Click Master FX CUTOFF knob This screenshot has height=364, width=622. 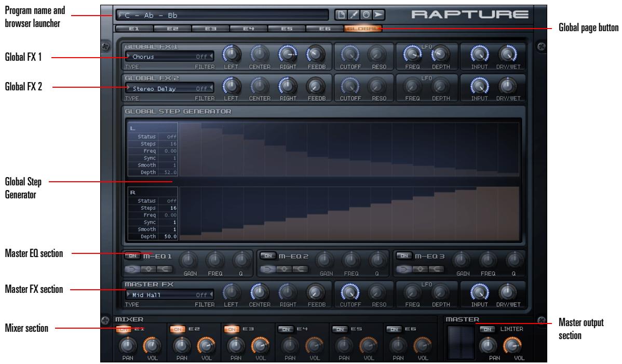point(350,292)
